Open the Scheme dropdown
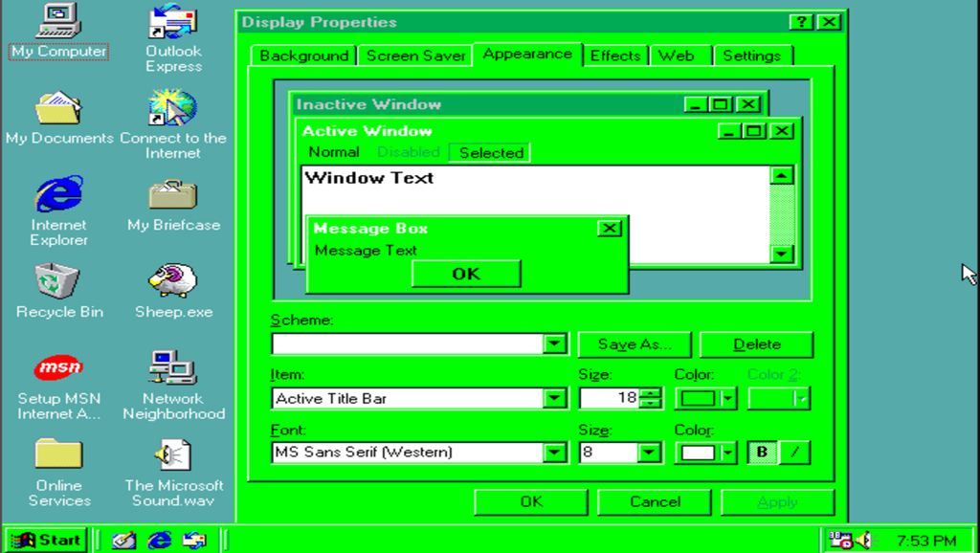The width and height of the screenshot is (980, 553). click(x=556, y=343)
